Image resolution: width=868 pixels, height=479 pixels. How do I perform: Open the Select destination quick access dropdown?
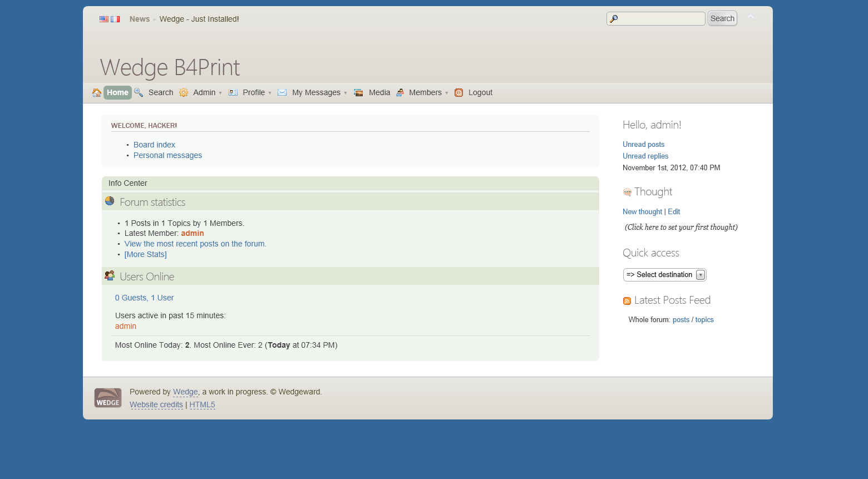[x=664, y=275]
